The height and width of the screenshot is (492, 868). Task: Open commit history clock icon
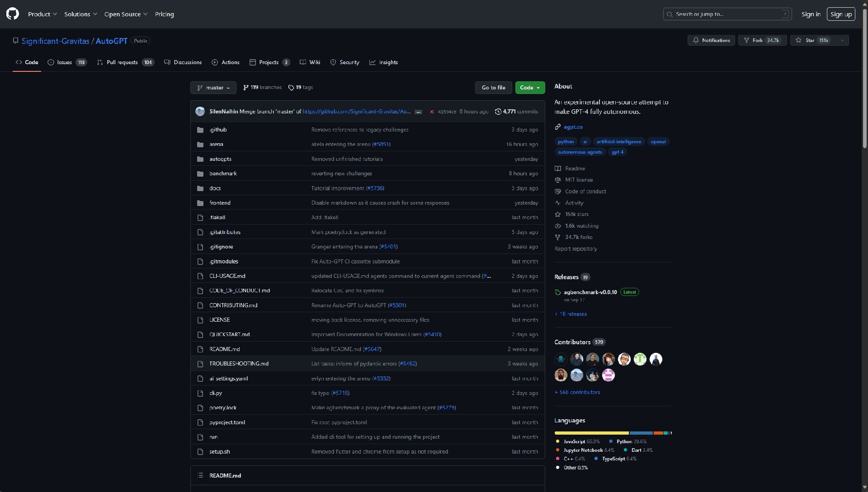click(498, 112)
